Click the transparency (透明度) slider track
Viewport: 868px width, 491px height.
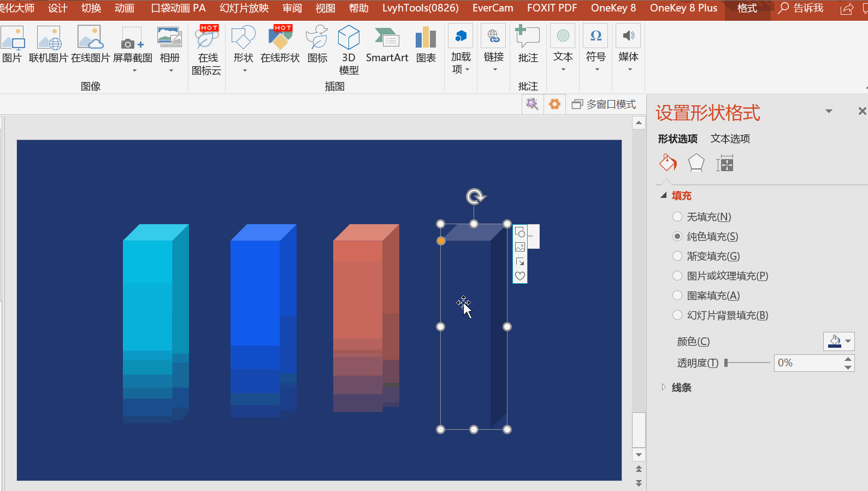tap(747, 363)
